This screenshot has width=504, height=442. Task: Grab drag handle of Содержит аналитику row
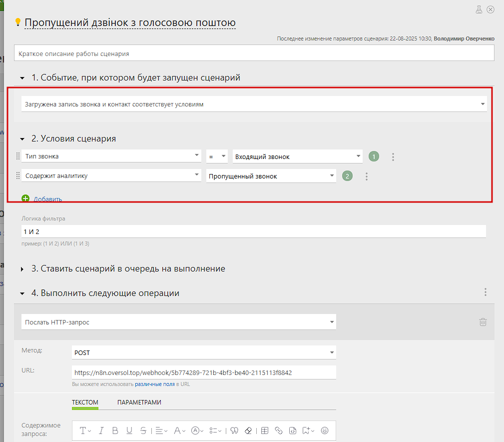pos(18,175)
